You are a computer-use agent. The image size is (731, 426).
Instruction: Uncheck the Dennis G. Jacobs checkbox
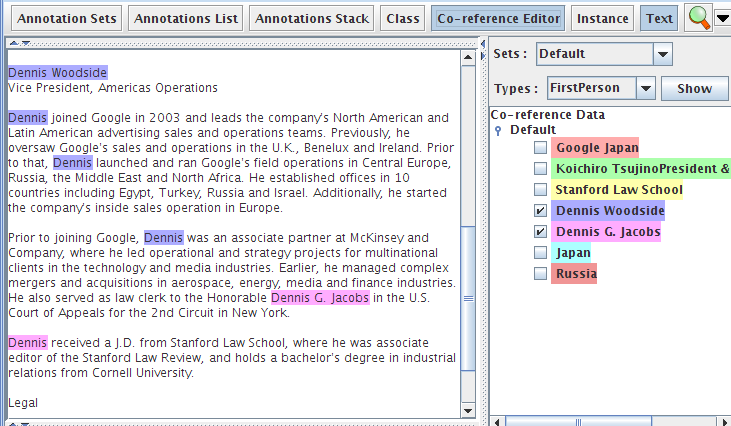click(540, 231)
